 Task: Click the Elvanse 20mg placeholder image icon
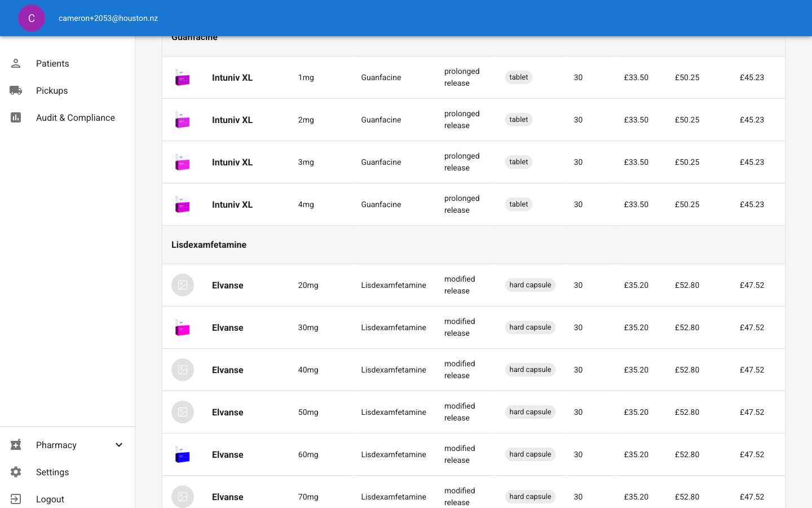183,285
